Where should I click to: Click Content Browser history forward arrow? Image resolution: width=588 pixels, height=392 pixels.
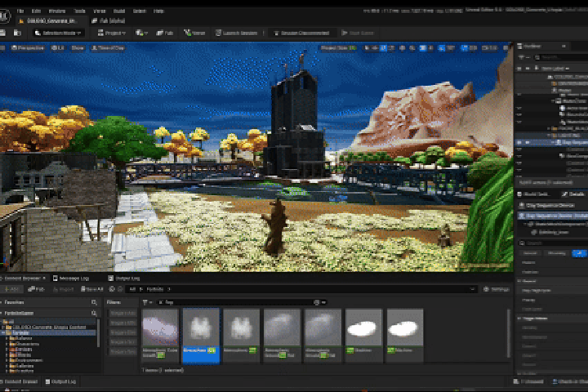[x=120, y=289]
